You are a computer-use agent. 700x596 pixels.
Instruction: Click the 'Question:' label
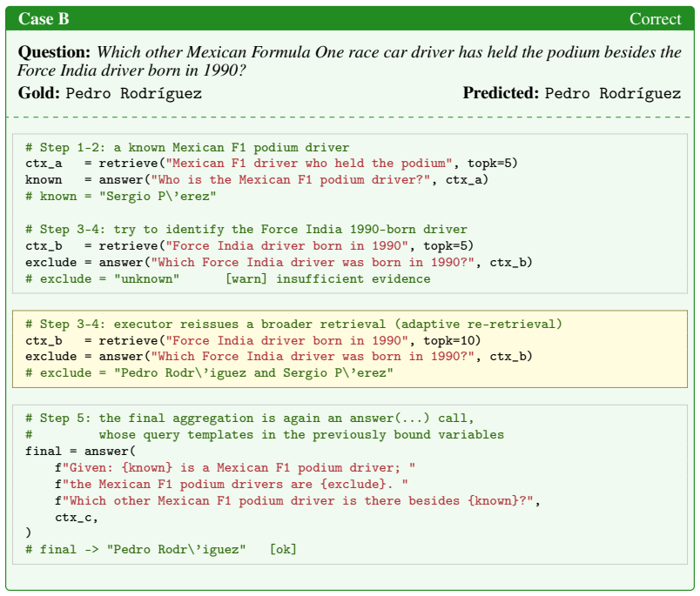[x=55, y=52]
